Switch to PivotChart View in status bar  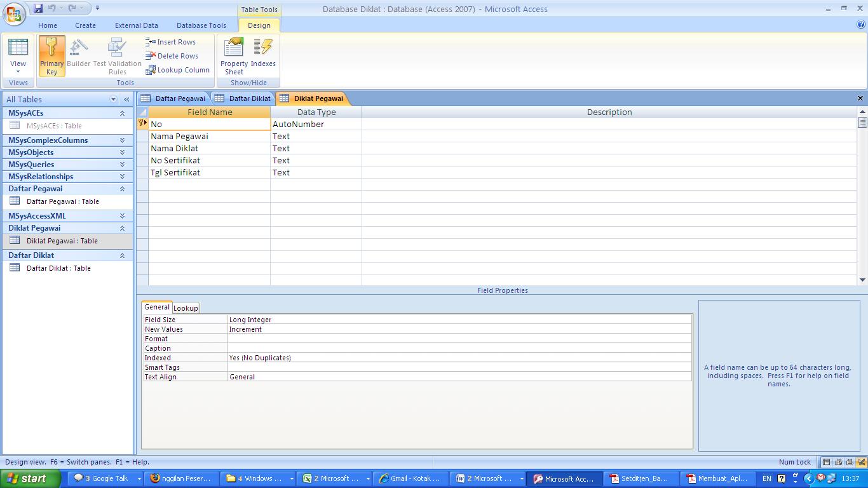850,462
